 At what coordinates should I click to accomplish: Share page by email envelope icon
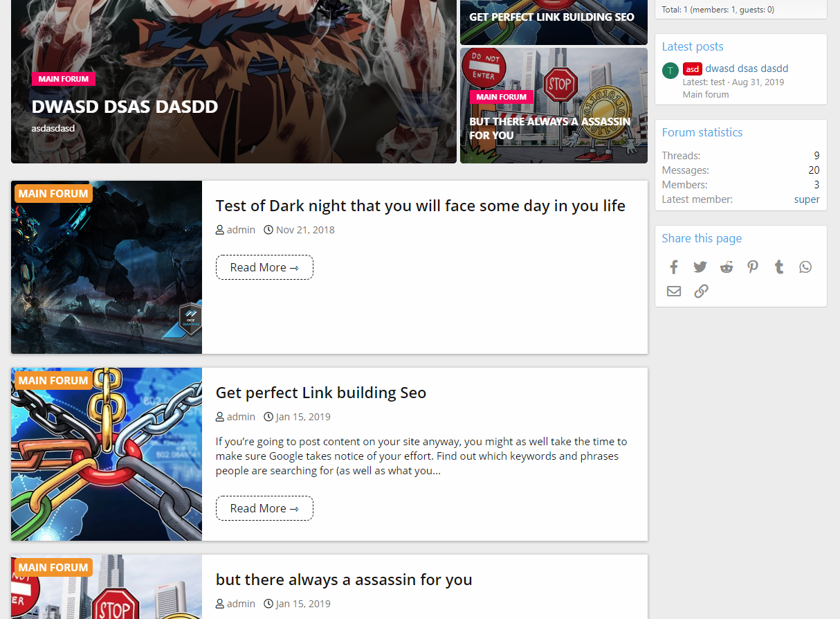674,291
